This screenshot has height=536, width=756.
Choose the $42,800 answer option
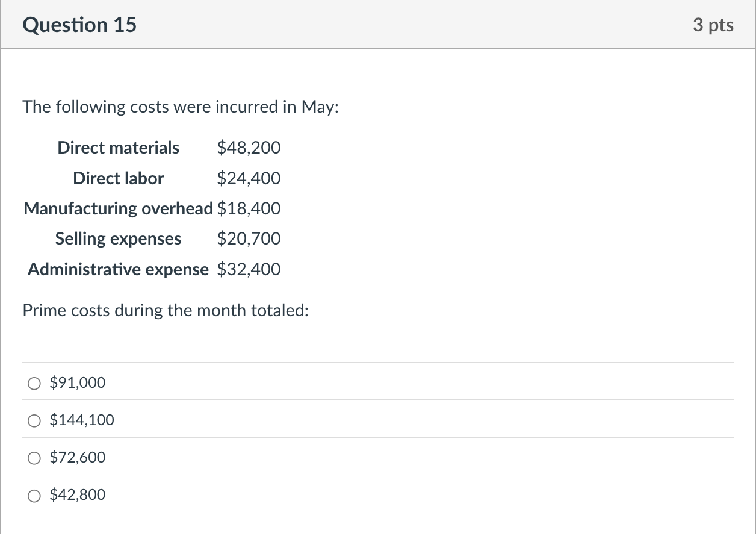[x=77, y=495]
